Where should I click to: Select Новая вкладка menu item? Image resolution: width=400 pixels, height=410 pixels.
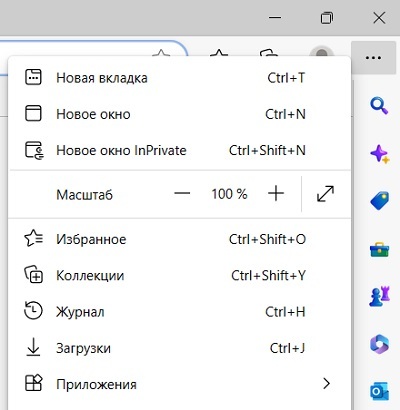click(180, 78)
